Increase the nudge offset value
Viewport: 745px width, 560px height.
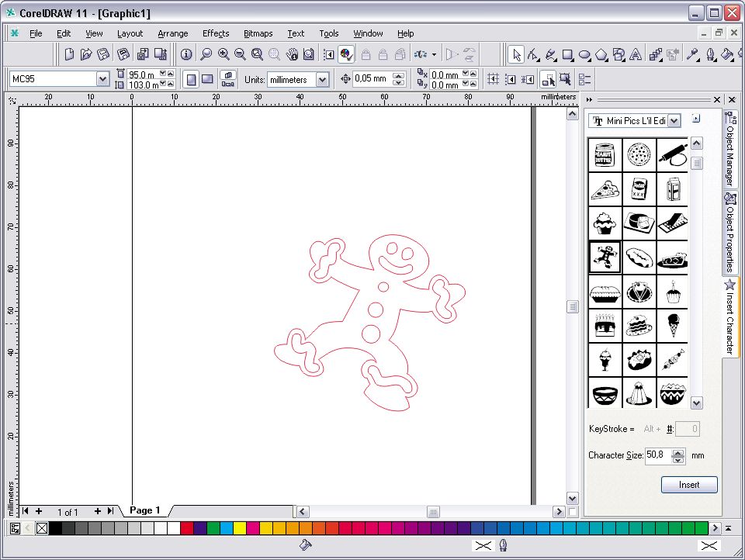(399, 75)
